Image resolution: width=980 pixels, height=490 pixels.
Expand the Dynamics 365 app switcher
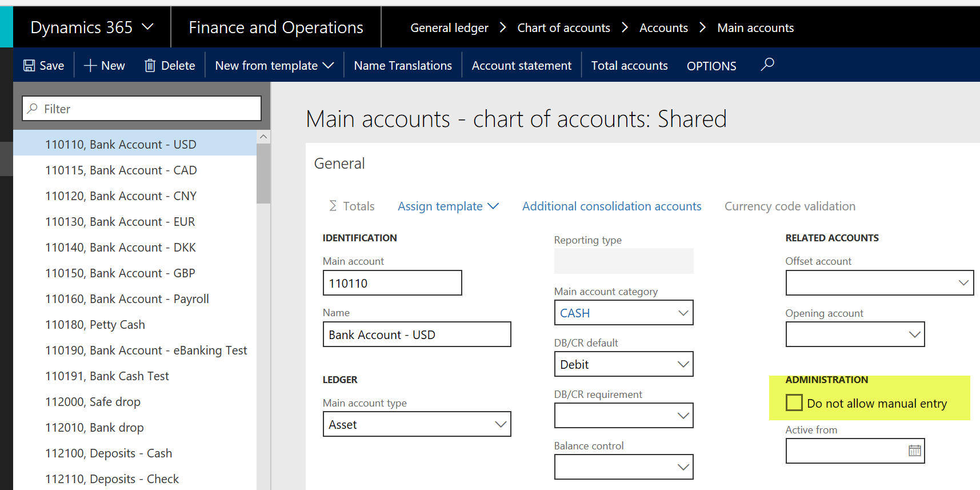point(147,27)
